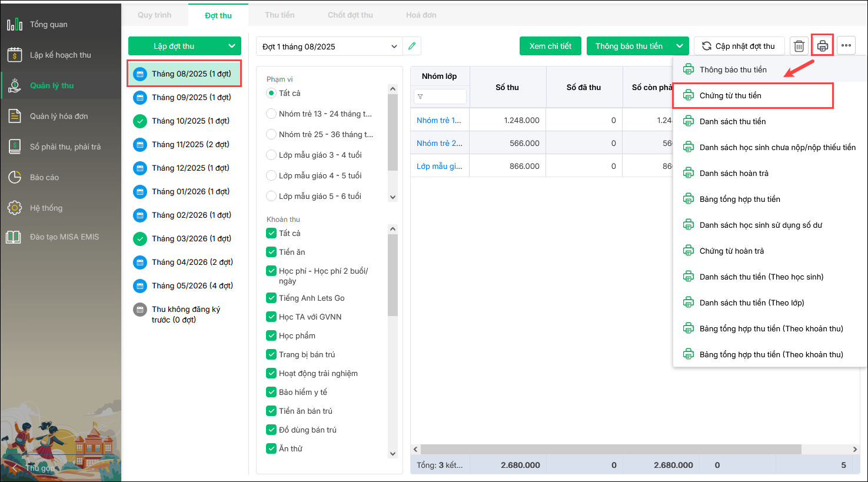The image size is (868, 482).
Task: Click the printer icon in the toolbar
Action: point(822,46)
